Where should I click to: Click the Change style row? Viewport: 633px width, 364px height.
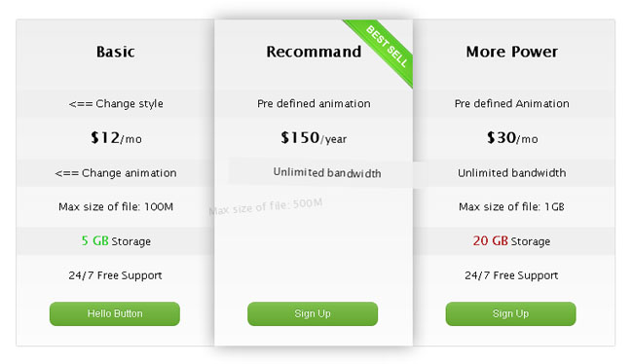(x=116, y=104)
